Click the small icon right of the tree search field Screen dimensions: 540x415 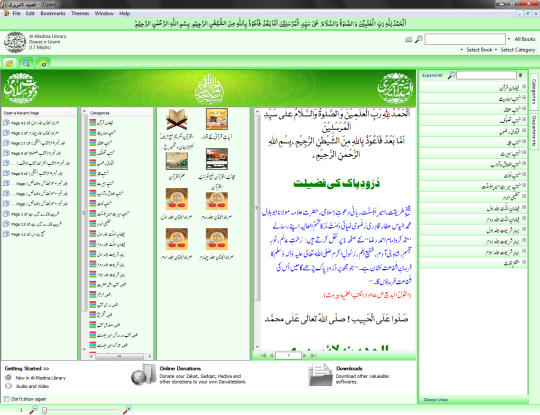(x=521, y=75)
